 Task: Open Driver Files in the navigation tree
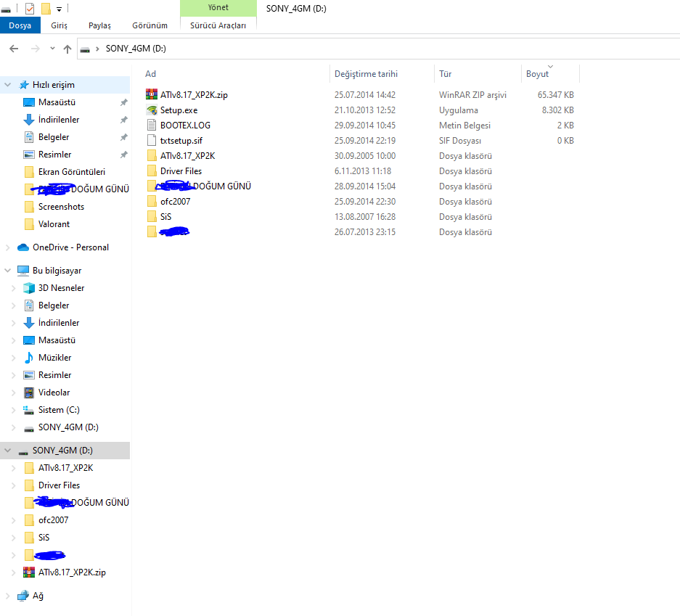pos(59,485)
